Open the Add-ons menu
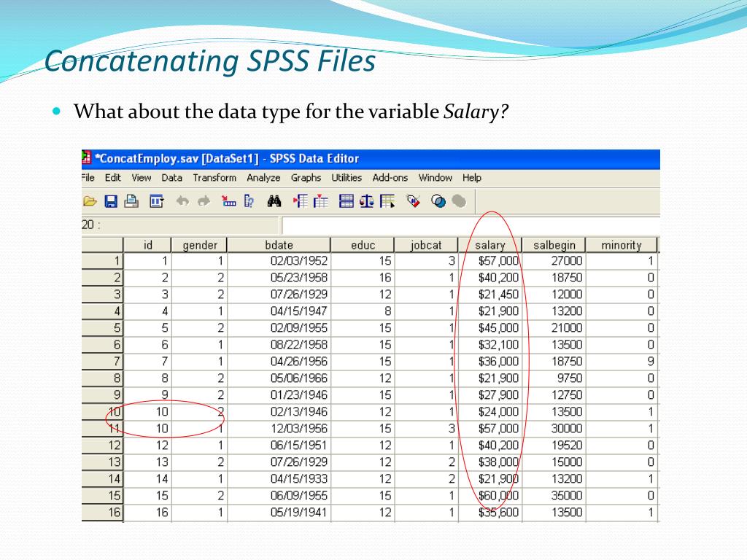Image resolution: width=747 pixels, height=560 pixels. [x=390, y=178]
